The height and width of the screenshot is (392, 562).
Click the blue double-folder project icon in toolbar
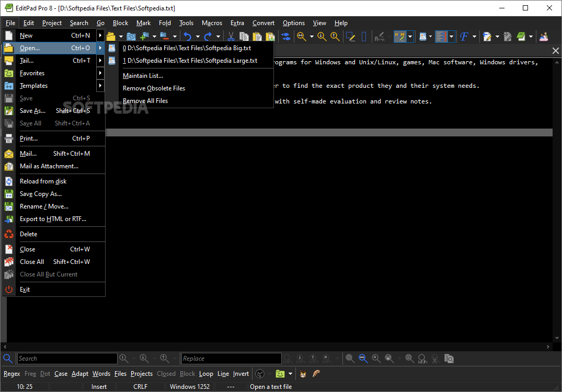(131, 36)
